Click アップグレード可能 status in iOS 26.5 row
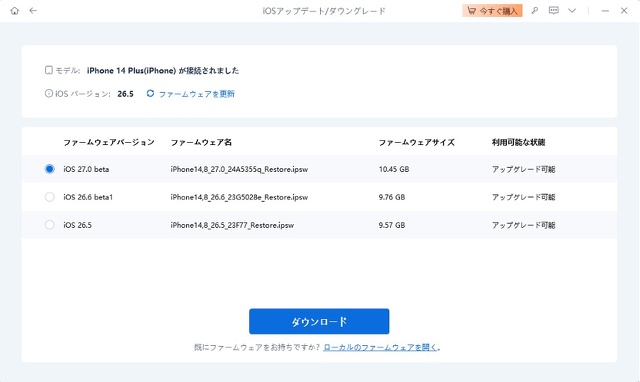The height and width of the screenshot is (382, 640). tap(523, 225)
